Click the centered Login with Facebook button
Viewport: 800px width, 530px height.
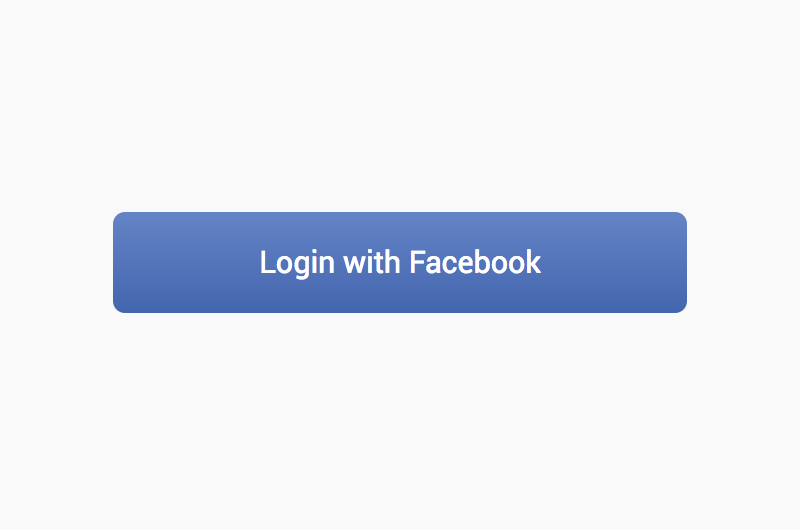(x=400, y=262)
